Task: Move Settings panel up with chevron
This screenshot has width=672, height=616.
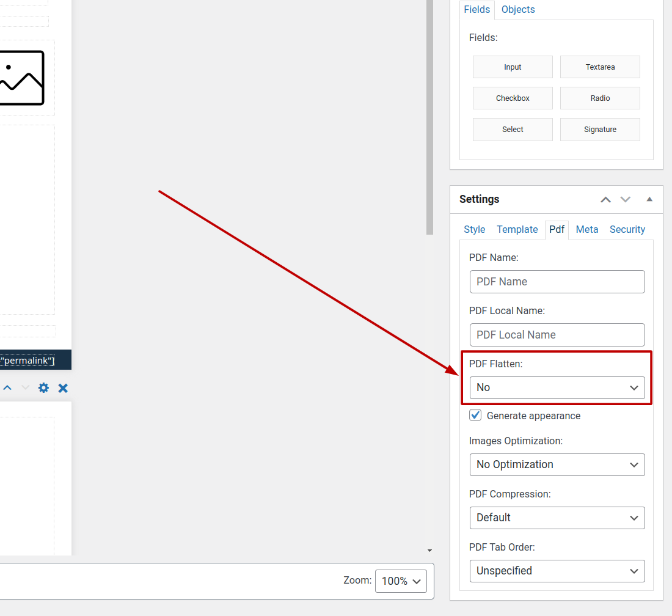Action: tap(605, 199)
